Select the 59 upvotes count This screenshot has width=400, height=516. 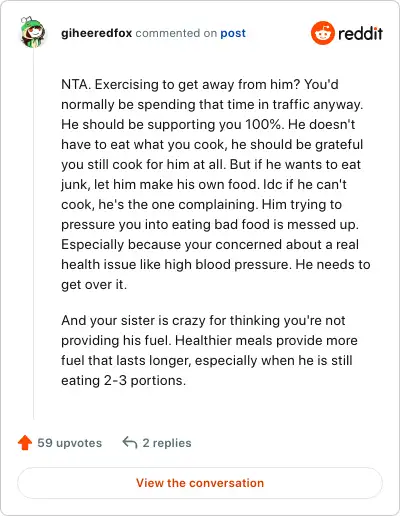[x=69, y=443]
